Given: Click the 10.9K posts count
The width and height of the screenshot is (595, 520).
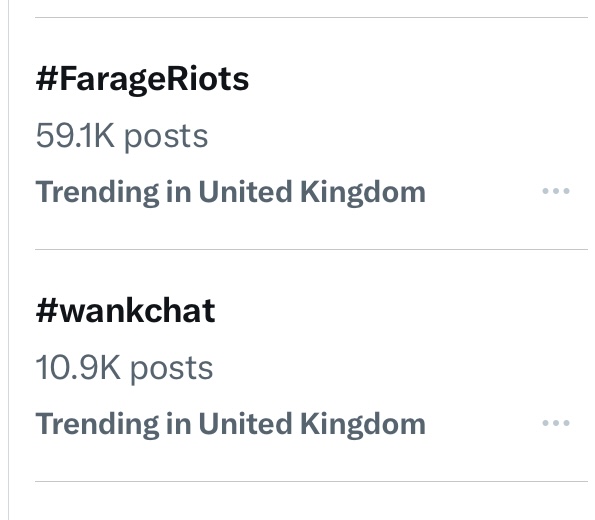Looking at the screenshot, I should (124, 369).
